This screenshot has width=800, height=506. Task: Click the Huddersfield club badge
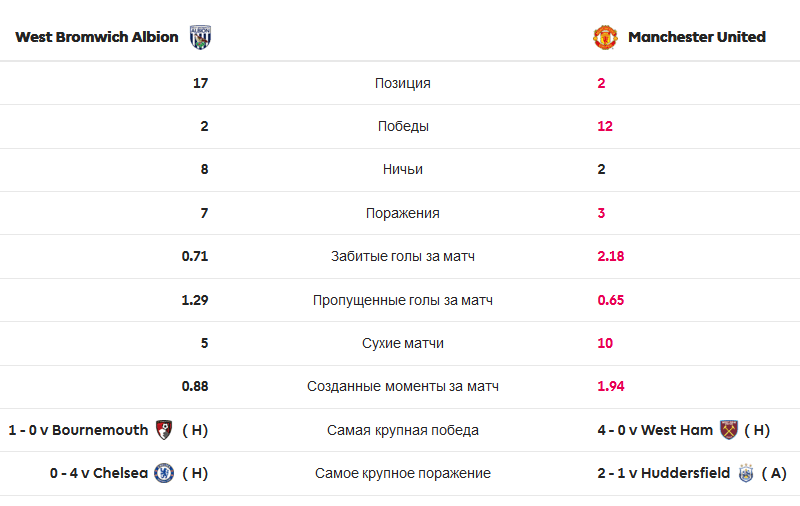[x=746, y=473]
